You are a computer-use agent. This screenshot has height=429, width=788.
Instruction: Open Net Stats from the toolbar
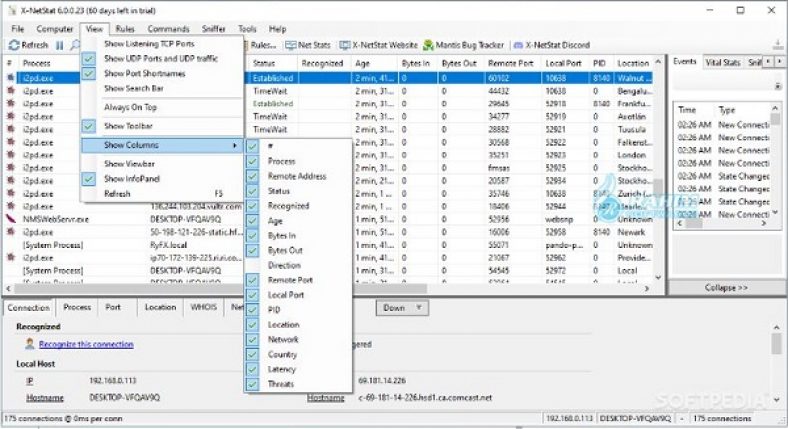(x=308, y=45)
